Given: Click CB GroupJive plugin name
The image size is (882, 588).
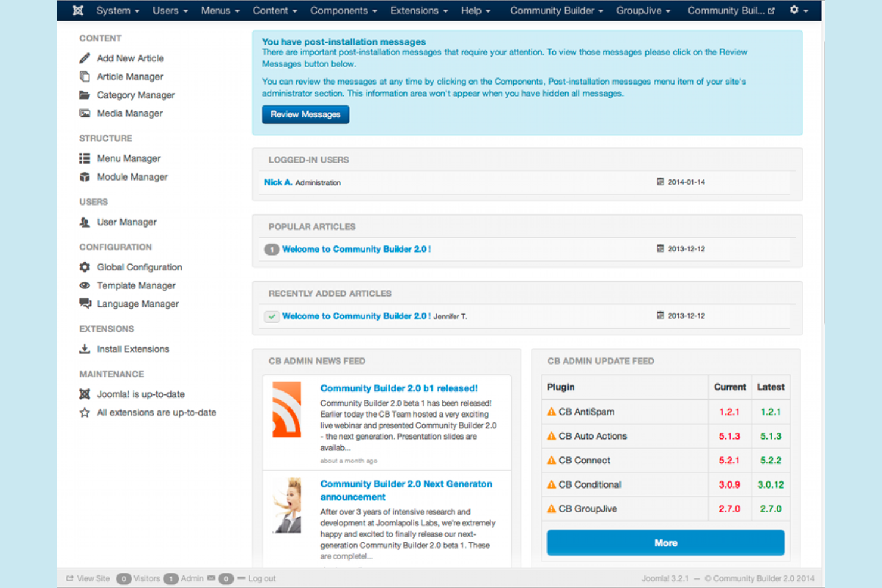Looking at the screenshot, I should [588, 509].
